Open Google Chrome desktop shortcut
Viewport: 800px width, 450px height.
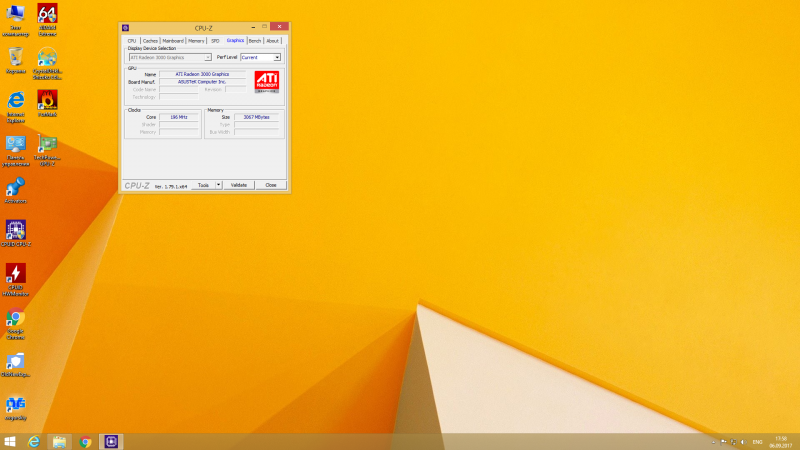pos(16,320)
